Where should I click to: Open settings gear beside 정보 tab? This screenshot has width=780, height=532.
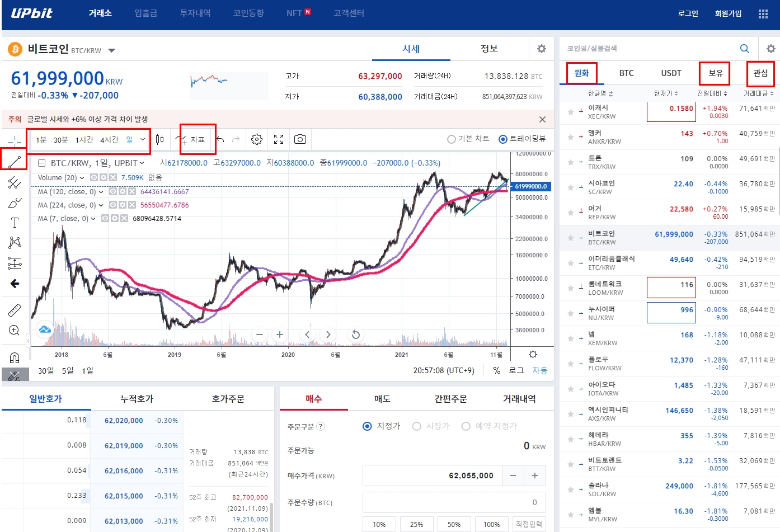point(542,49)
